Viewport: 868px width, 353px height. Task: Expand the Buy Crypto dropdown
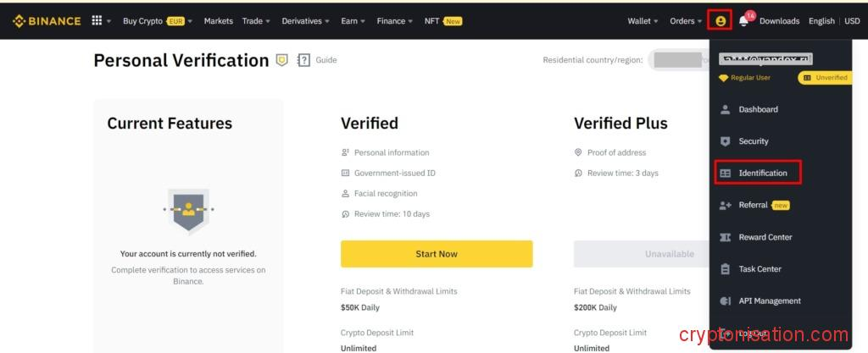[x=157, y=21]
